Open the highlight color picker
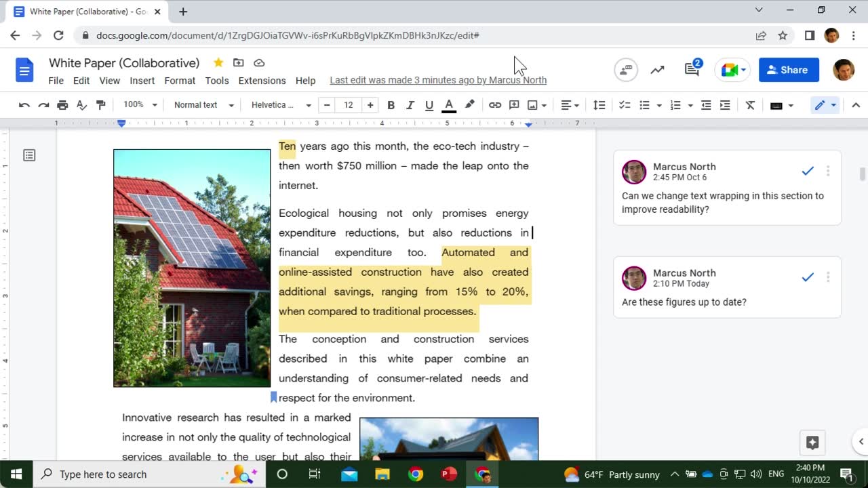868x488 pixels. (469, 105)
